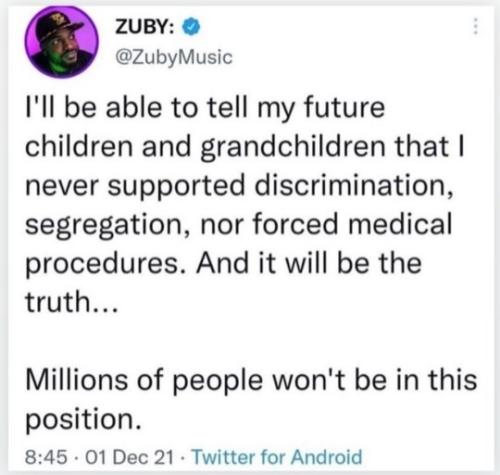Click the phrase "forced medical" in the tweet
Viewport: 500px width, 475px height.
pyautogui.click(x=353, y=223)
